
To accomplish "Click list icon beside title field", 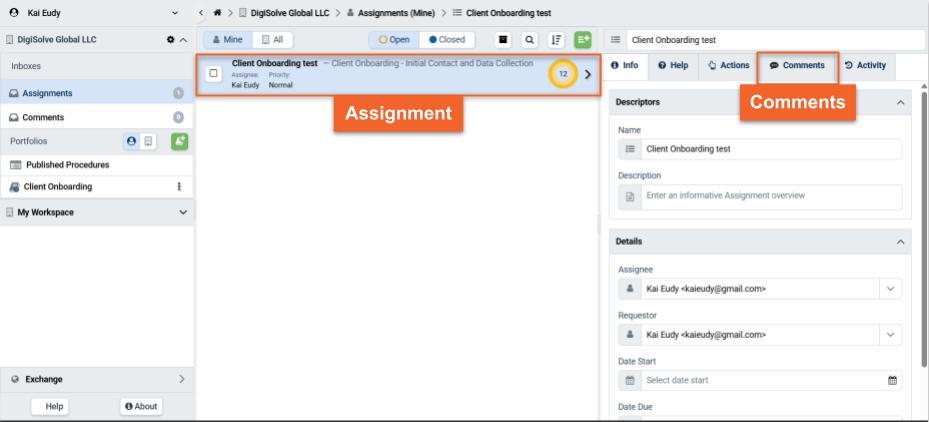I will [x=616, y=40].
